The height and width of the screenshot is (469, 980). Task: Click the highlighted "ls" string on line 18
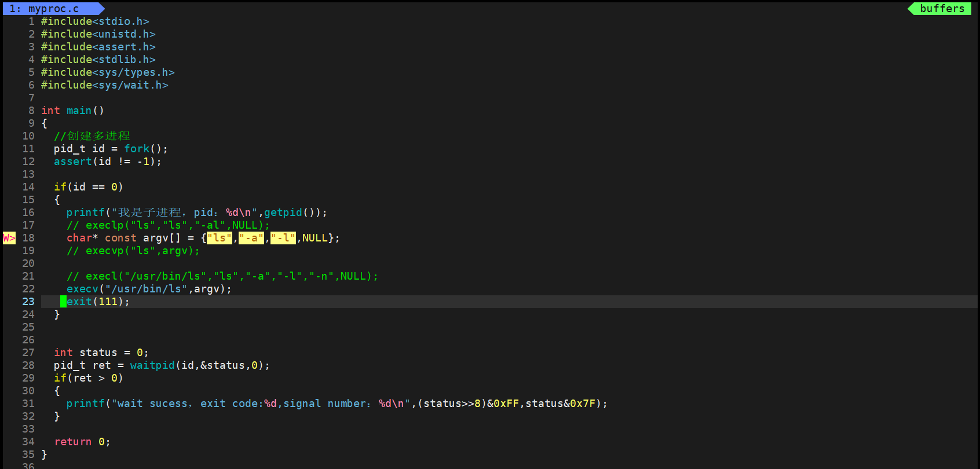click(220, 238)
